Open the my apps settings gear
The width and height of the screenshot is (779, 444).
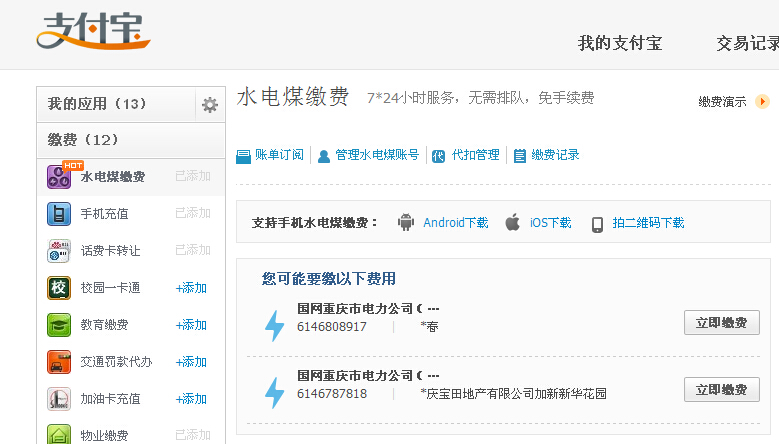(x=210, y=105)
